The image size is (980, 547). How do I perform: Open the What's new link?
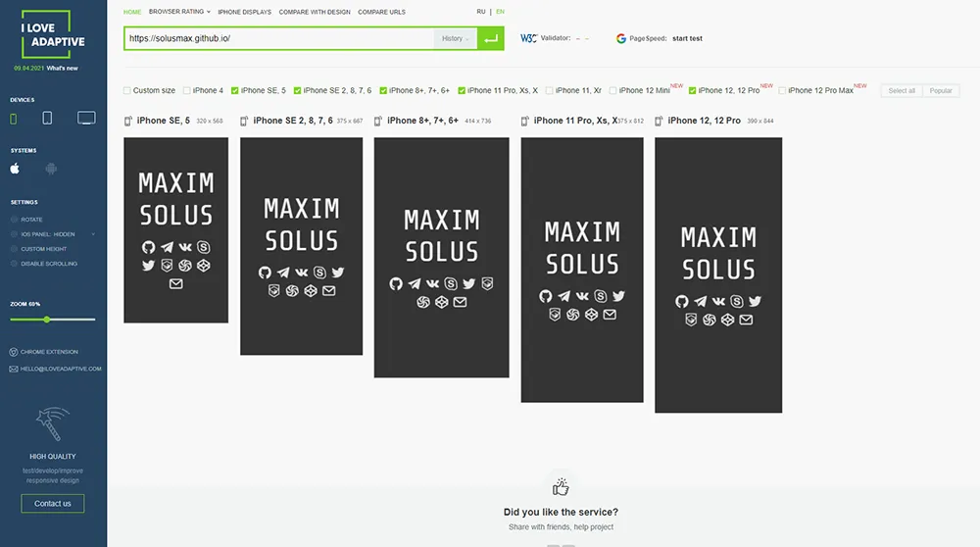pos(62,69)
